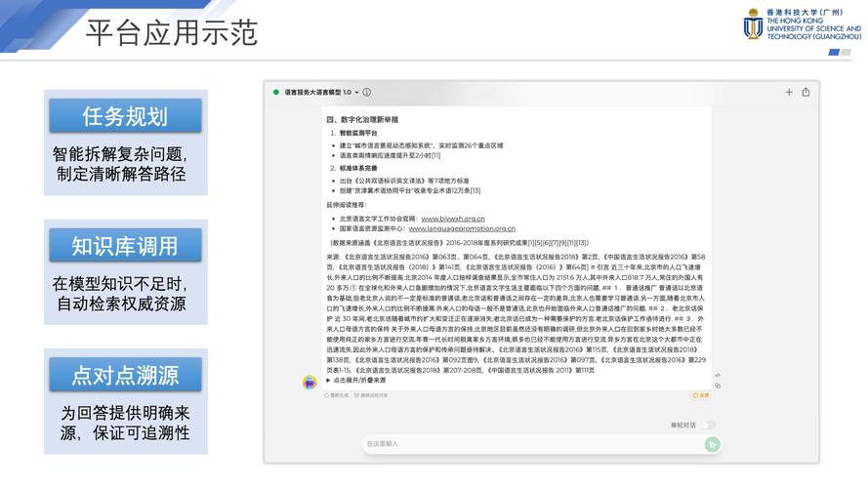This screenshot has height=488, width=868.
Task: Click the regenerate response button below the answer
Action: tap(336, 395)
